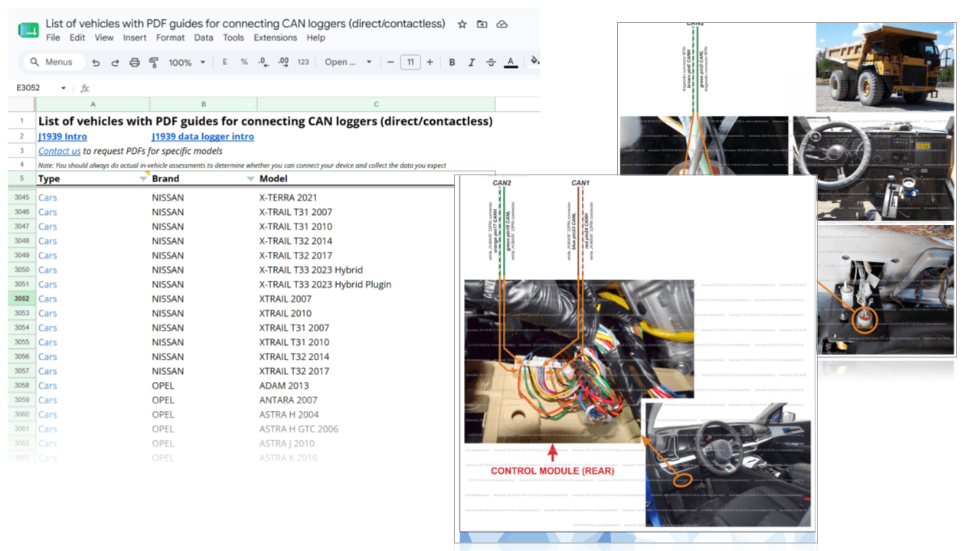The width and height of the screenshot is (980, 551).
Task: Open the Brand column filter
Action: [x=250, y=179]
